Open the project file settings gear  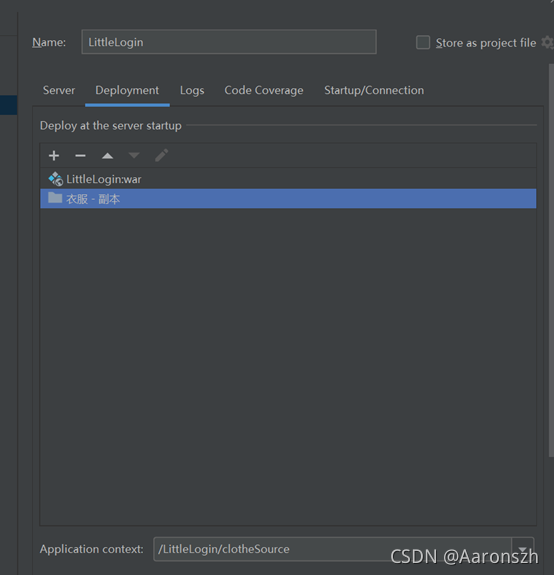pos(547,43)
